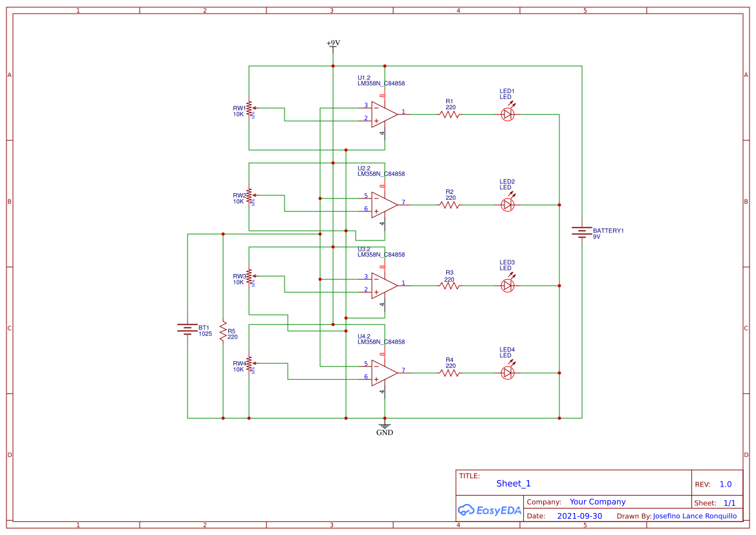Screen dimensions: 756x535
Task: Select the LM358N_C84858 part label
Action: click(380, 82)
